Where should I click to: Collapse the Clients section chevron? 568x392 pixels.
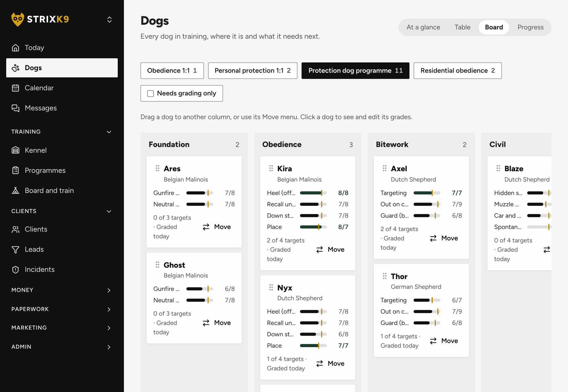pyautogui.click(x=109, y=211)
